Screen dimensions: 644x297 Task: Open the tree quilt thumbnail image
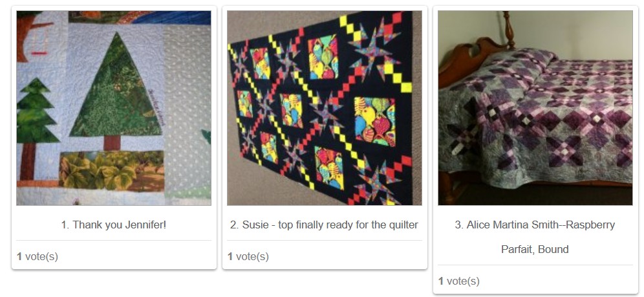tap(114, 108)
